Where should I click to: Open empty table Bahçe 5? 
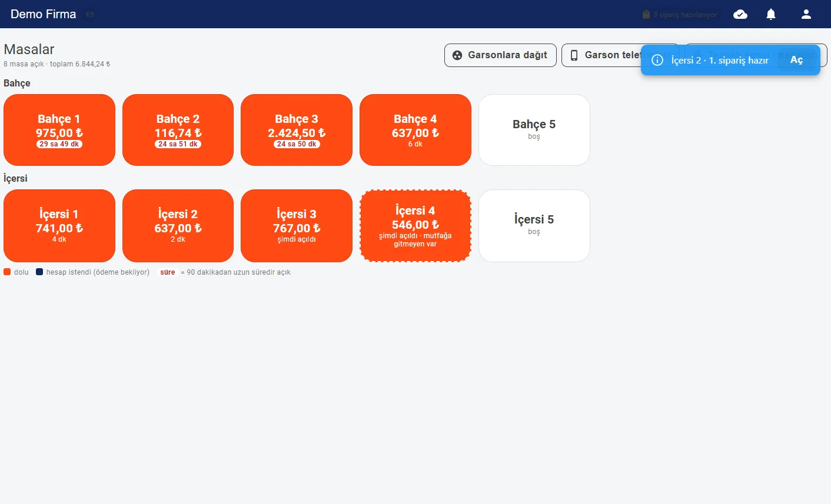[x=534, y=130]
